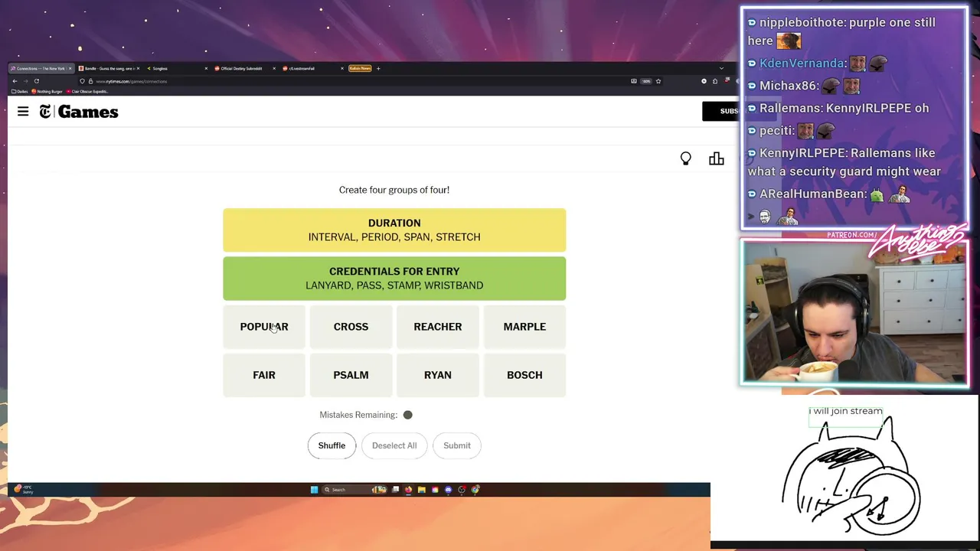This screenshot has width=980, height=551.
Task: Click nippleboithote chat message
Action: (841, 31)
